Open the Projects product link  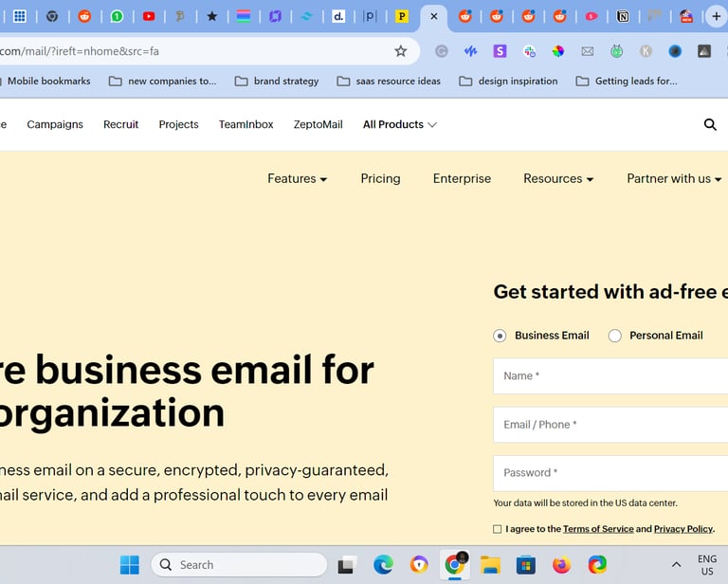click(x=179, y=124)
